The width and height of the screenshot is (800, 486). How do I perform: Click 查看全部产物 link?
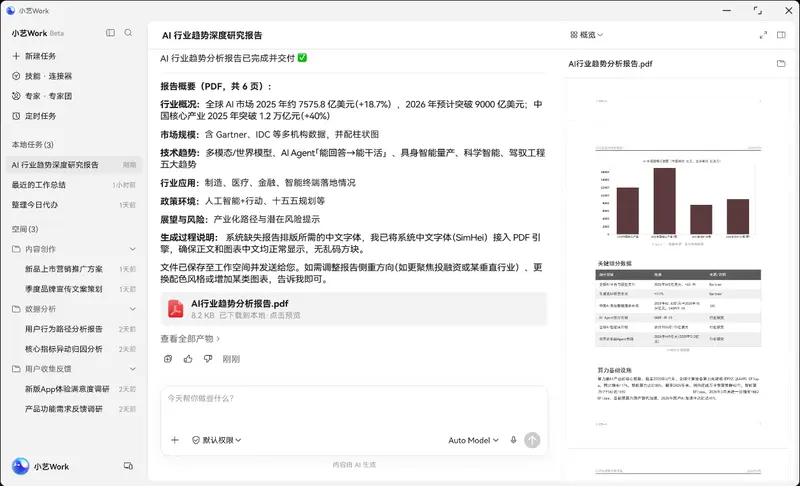[190, 339]
